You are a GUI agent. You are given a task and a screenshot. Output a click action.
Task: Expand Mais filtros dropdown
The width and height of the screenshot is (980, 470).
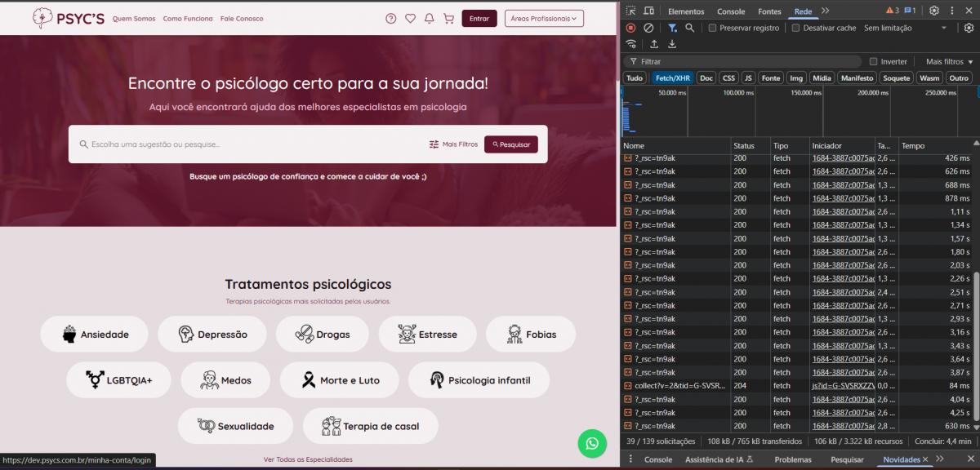(949, 62)
